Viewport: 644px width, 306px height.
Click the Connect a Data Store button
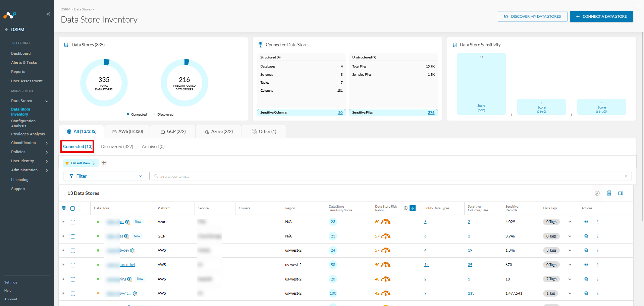(x=601, y=16)
